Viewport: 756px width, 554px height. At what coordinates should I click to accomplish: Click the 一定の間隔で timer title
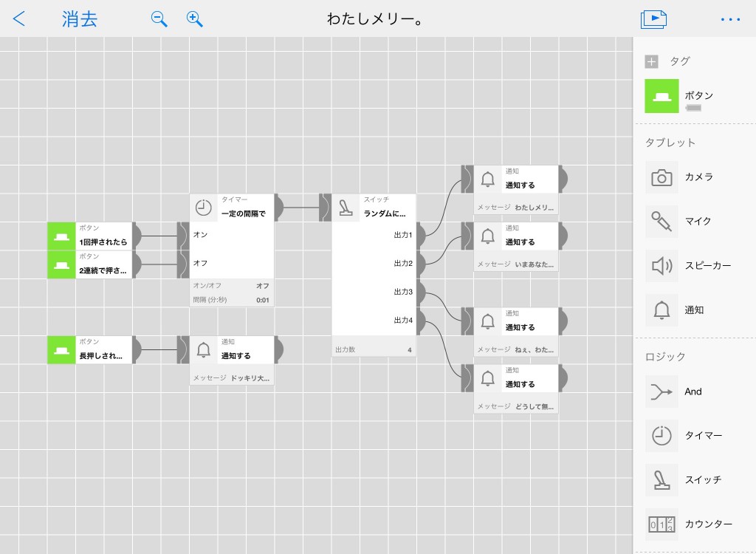(x=244, y=213)
